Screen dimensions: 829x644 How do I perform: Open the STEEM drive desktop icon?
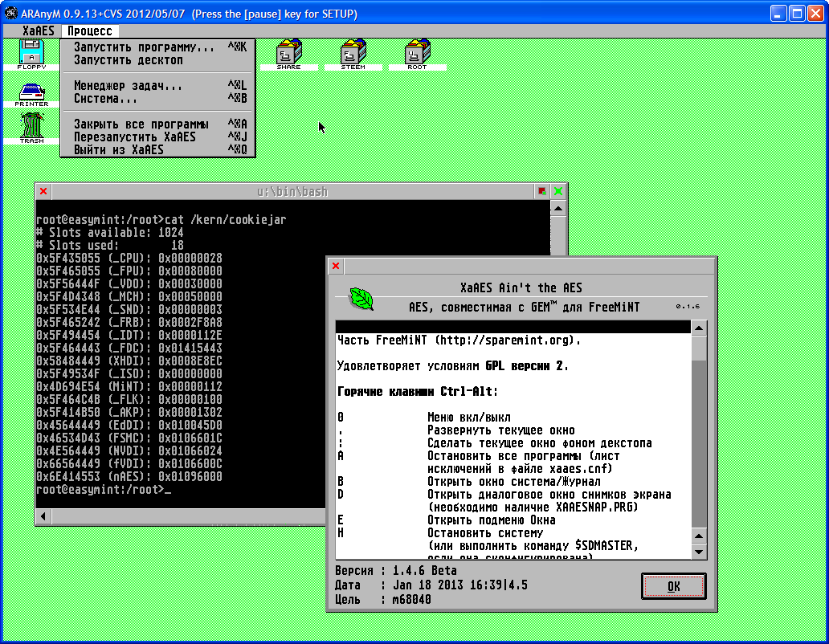coord(353,55)
